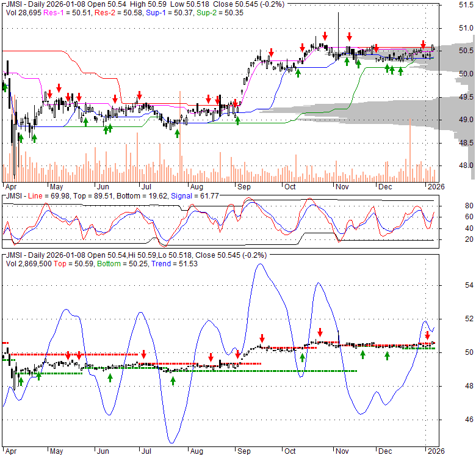Click the 2026 year label under the top chart
The width and height of the screenshot is (476, 455).
coord(436,187)
